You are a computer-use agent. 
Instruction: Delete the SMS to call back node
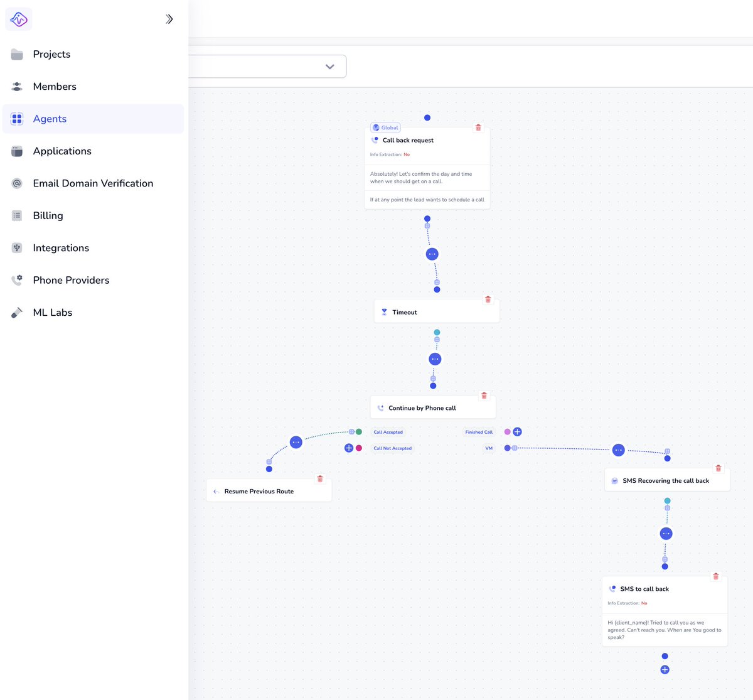(x=716, y=576)
